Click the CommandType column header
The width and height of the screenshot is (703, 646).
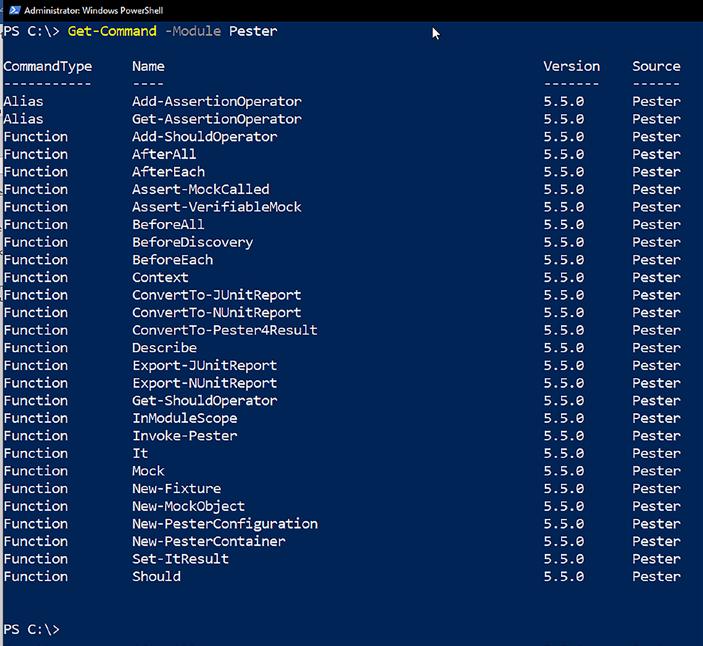click(48, 66)
